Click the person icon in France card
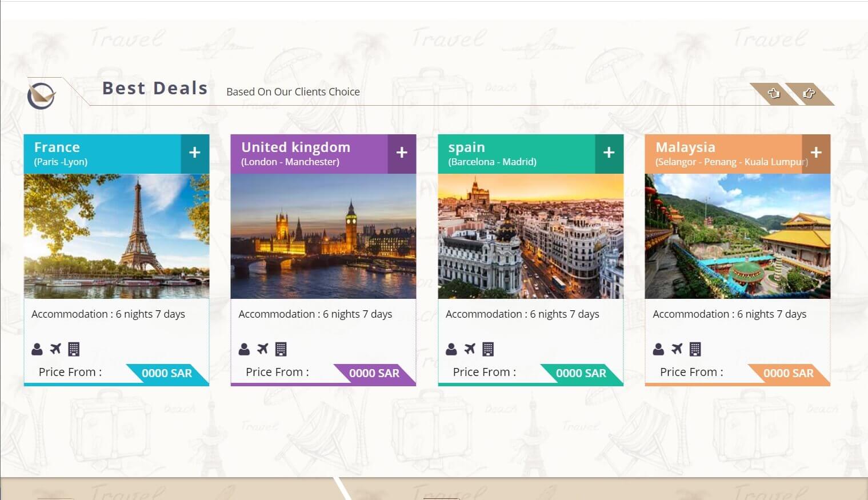 [37, 349]
